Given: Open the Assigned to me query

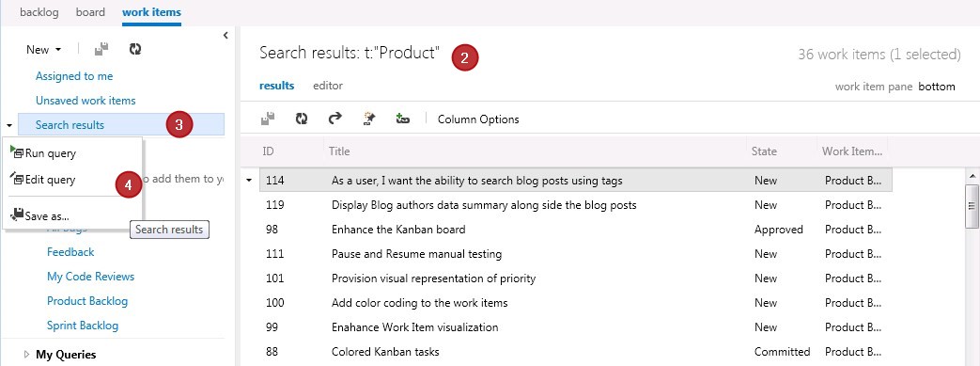Looking at the screenshot, I should click(x=74, y=75).
